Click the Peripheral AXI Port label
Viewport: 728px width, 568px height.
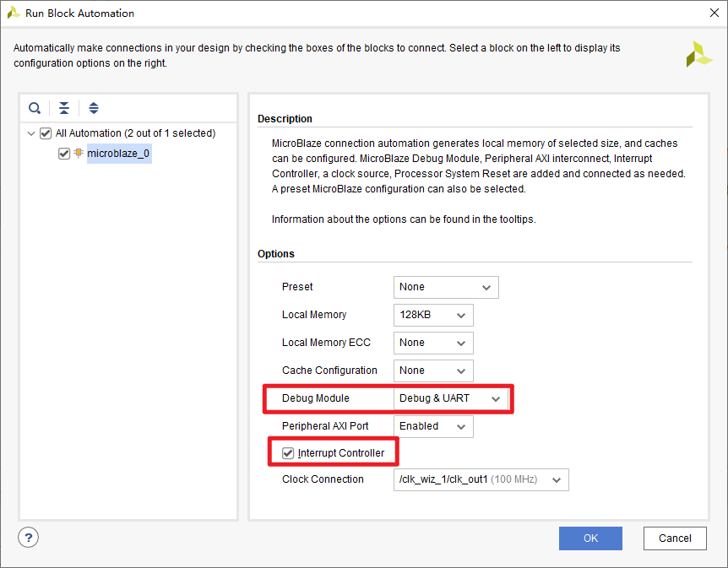tap(325, 426)
